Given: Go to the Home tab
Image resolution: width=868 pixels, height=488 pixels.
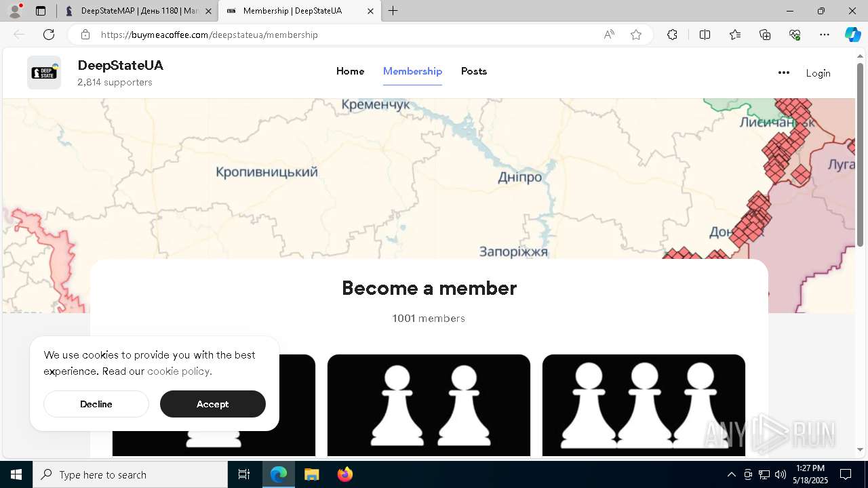Looking at the screenshot, I should 350,71.
